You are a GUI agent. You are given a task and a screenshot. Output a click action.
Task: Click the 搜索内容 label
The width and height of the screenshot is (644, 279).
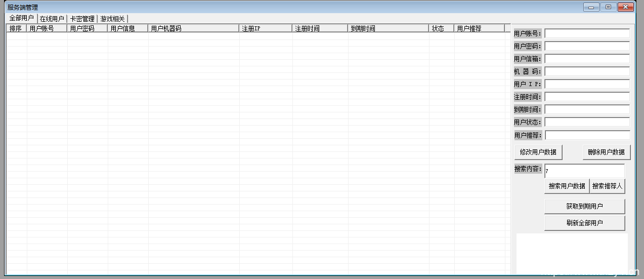pyautogui.click(x=528, y=169)
